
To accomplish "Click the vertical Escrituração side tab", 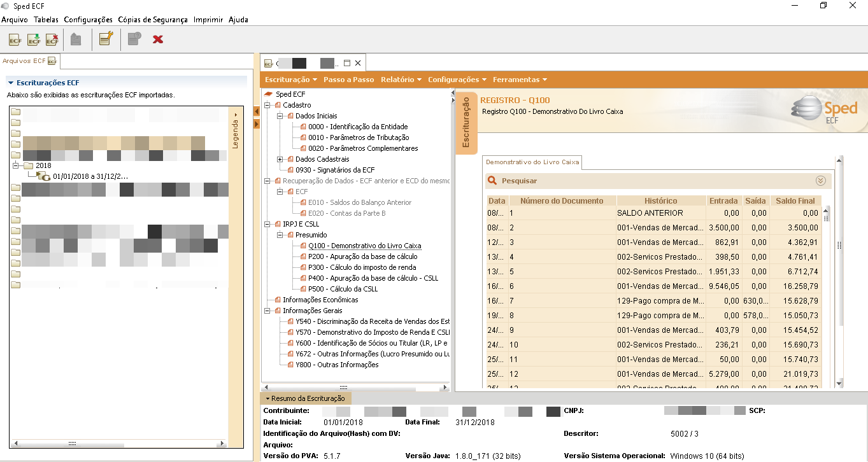I will point(466,124).
